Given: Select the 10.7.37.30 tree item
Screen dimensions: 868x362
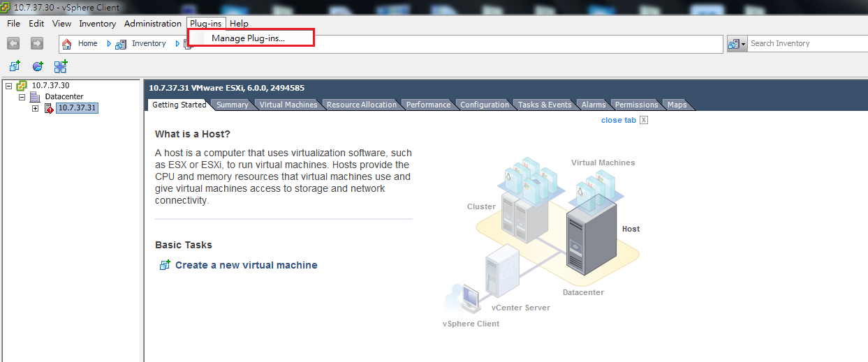Looking at the screenshot, I should pyautogui.click(x=50, y=86).
